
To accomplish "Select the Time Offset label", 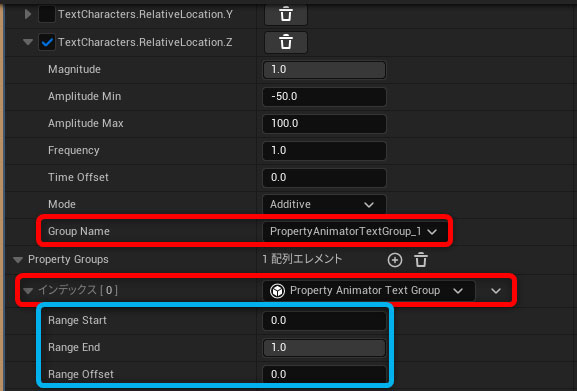I will (78, 177).
